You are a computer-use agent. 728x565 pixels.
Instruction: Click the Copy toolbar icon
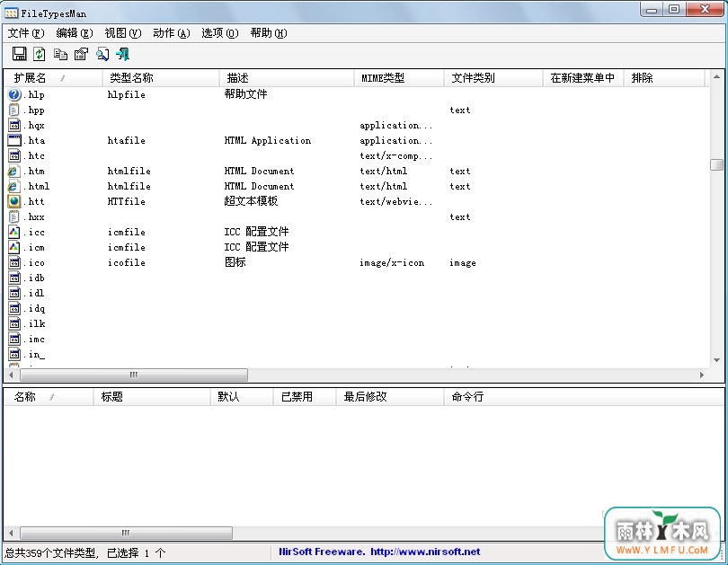(x=60, y=54)
